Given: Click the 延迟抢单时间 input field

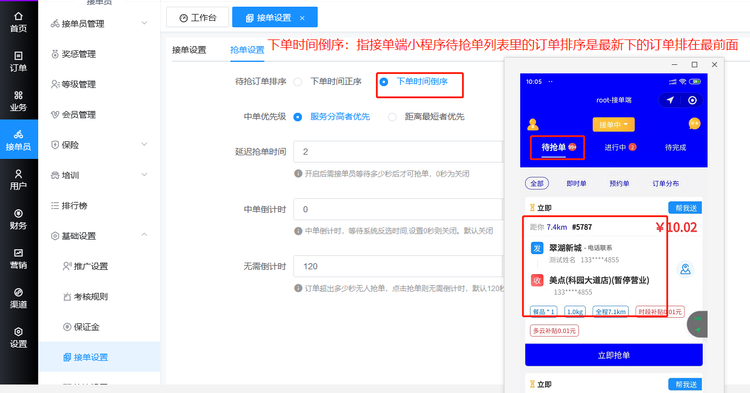Looking at the screenshot, I should [x=398, y=152].
